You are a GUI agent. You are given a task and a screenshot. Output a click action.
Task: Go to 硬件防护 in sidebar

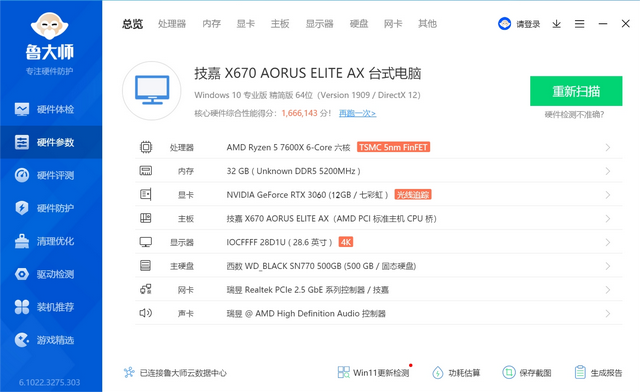[x=51, y=208]
